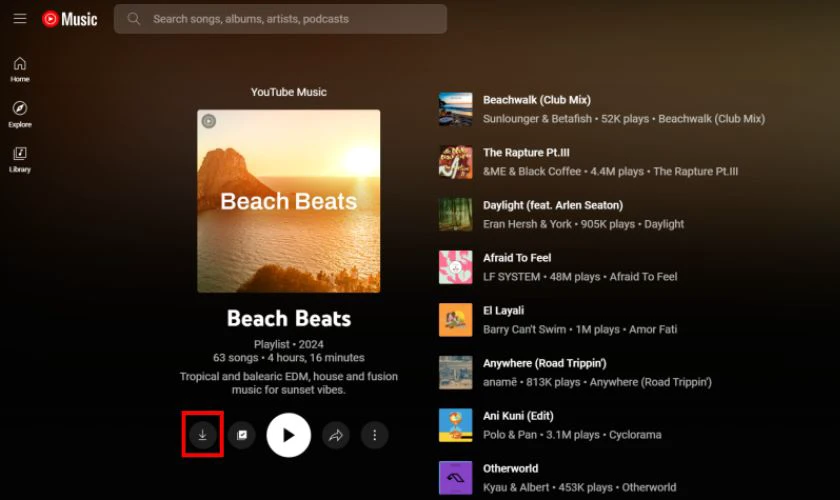
Task: Open artist &ME & Black Coffee
Action: tap(532, 171)
